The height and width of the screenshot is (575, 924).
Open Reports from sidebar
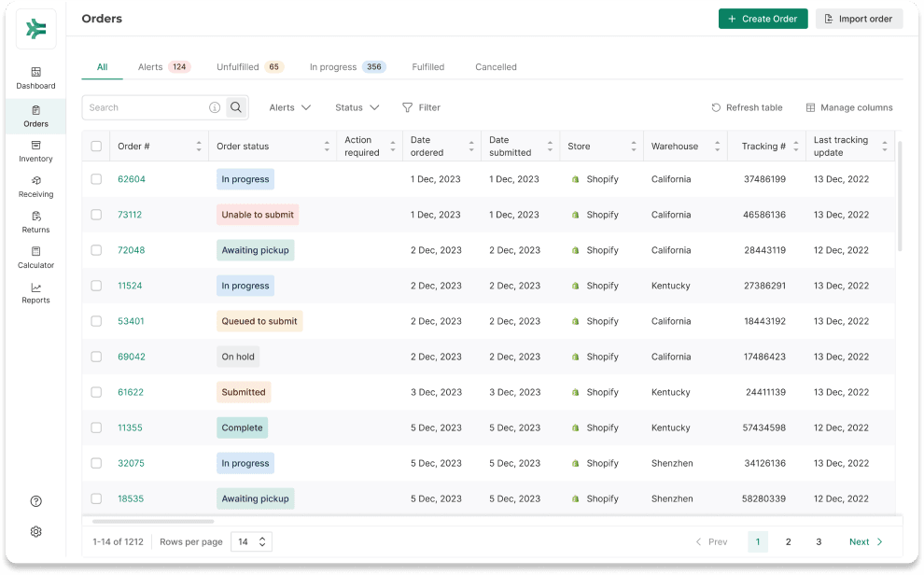click(35, 293)
